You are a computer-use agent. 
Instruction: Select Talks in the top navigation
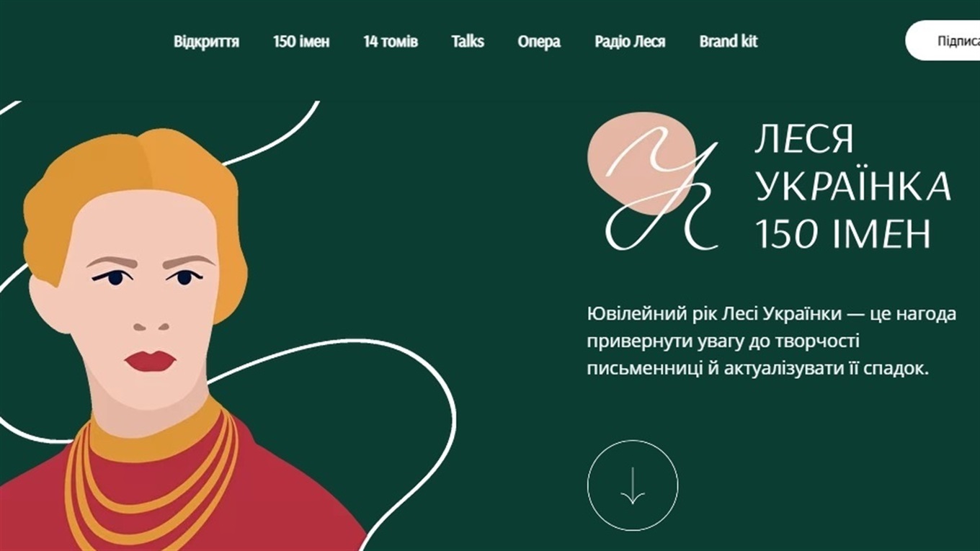(468, 42)
